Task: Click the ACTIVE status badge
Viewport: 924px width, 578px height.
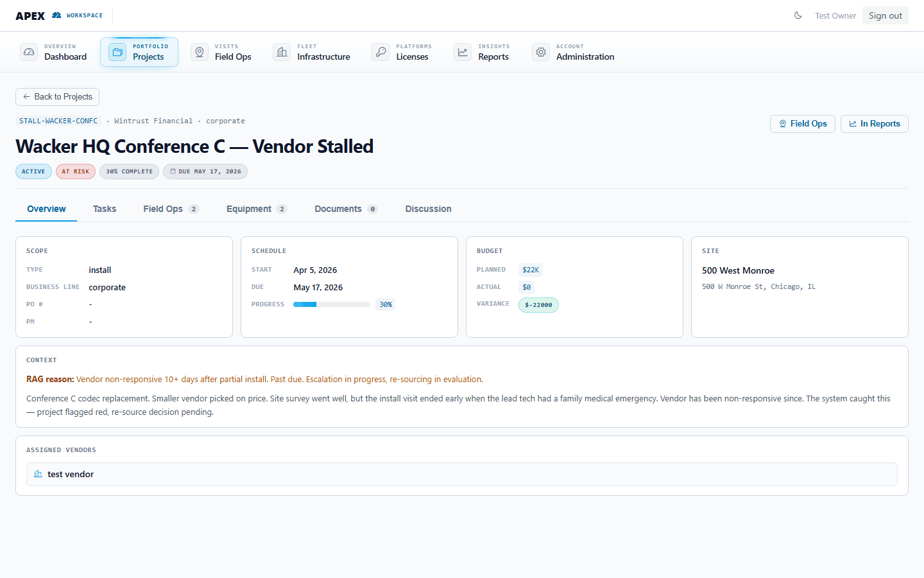Action: [x=33, y=171]
